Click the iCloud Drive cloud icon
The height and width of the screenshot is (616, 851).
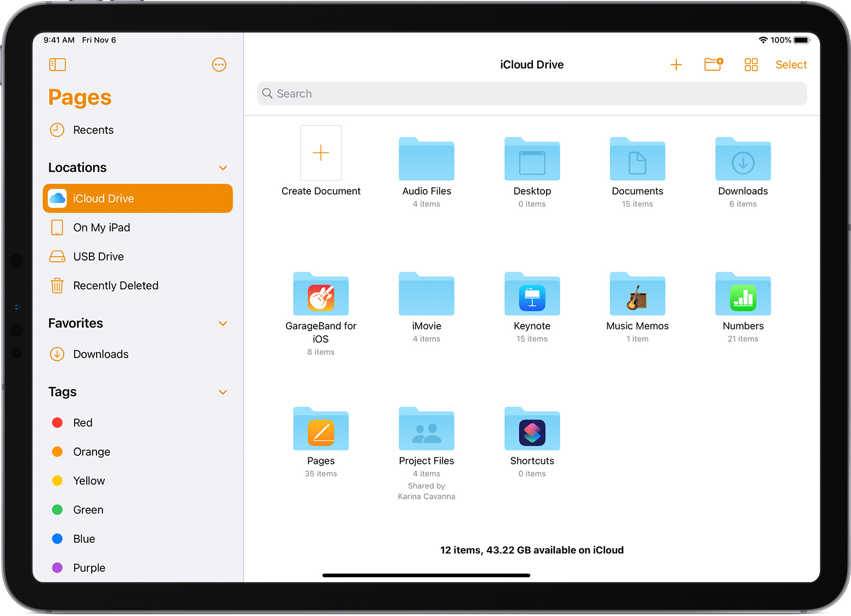tap(57, 198)
